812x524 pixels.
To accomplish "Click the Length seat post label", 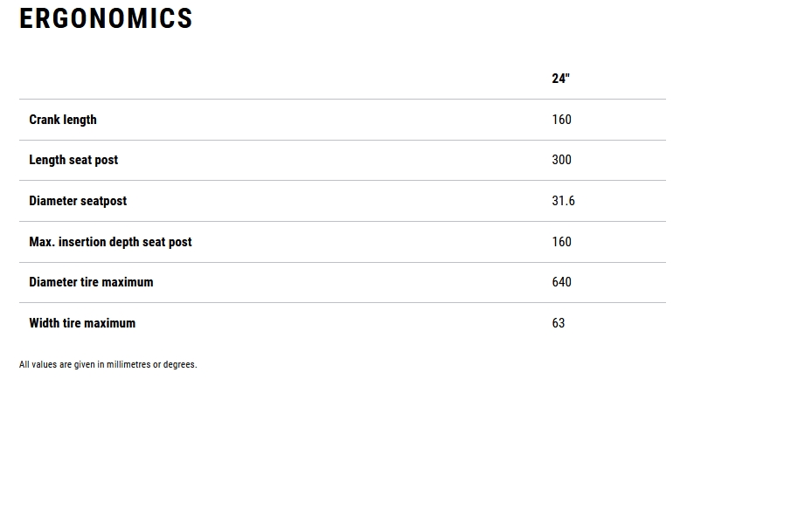I will 73,160.
